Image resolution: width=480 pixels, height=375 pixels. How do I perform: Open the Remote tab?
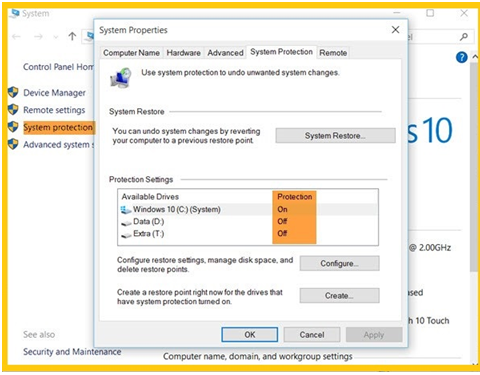click(x=333, y=53)
